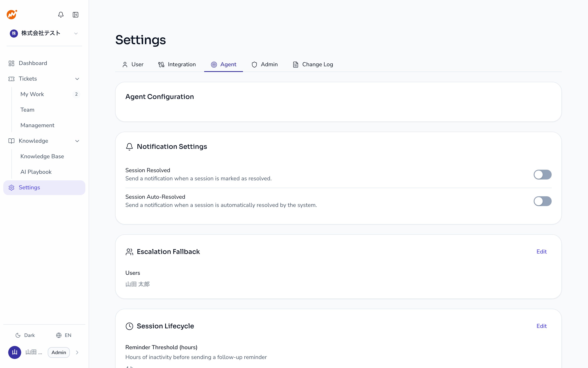Viewport: 588px width, 368px height.
Task: Switch to Dark mode
Action: 25,335
